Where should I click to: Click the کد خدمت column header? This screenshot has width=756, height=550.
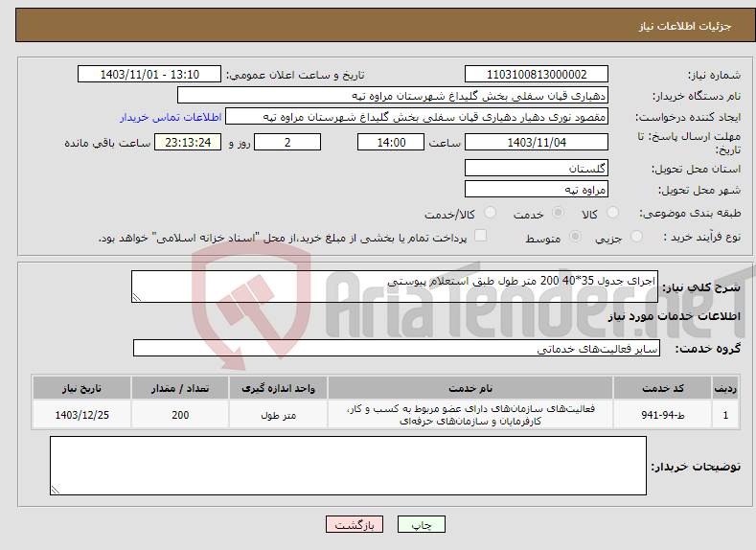tap(663, 388)
